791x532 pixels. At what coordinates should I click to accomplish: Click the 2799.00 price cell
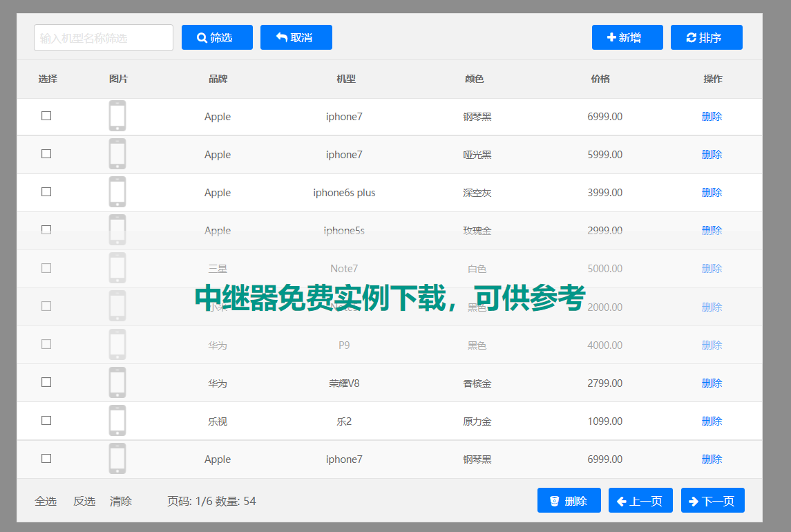pos(605,383)
